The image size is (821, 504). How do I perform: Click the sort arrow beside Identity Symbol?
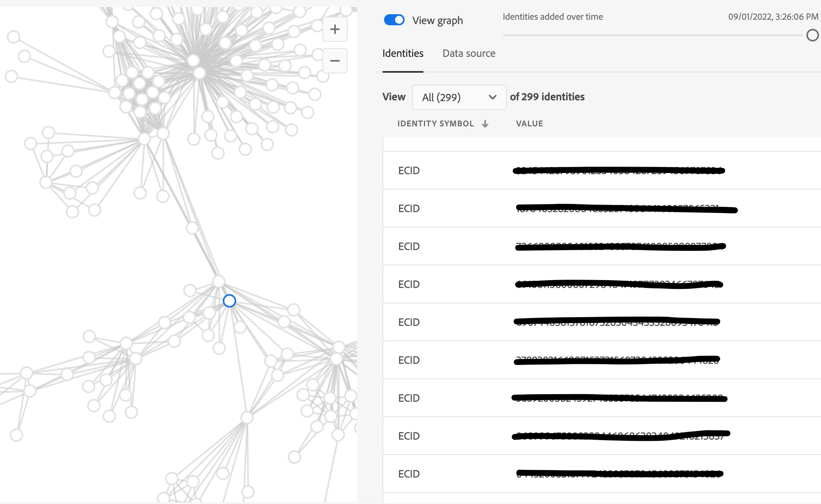(x=485, y=124)
